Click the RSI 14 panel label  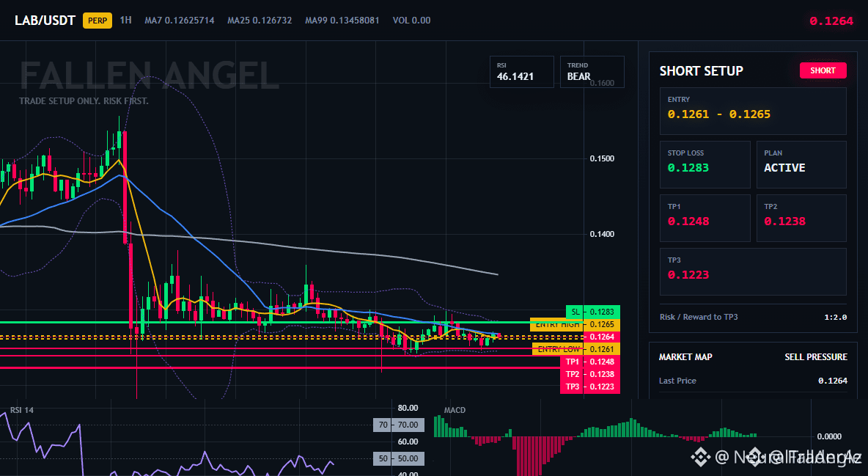[x=21, y=411]
